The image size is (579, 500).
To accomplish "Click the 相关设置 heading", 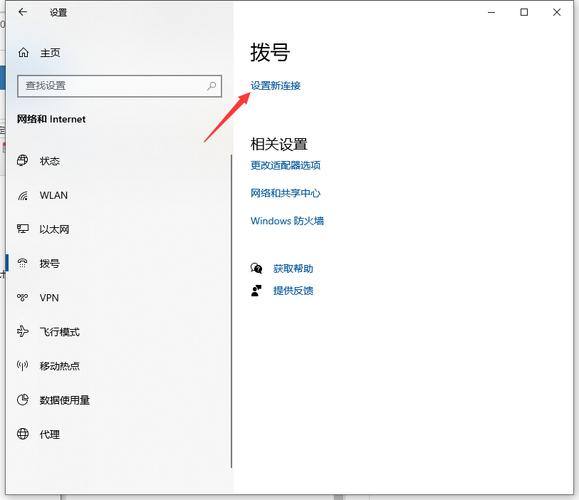I will (279, 144).
